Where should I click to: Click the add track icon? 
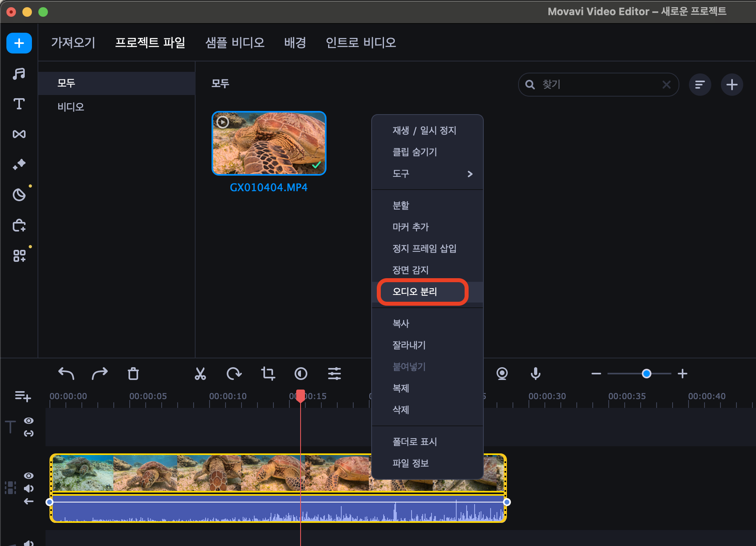click(23, 396)
